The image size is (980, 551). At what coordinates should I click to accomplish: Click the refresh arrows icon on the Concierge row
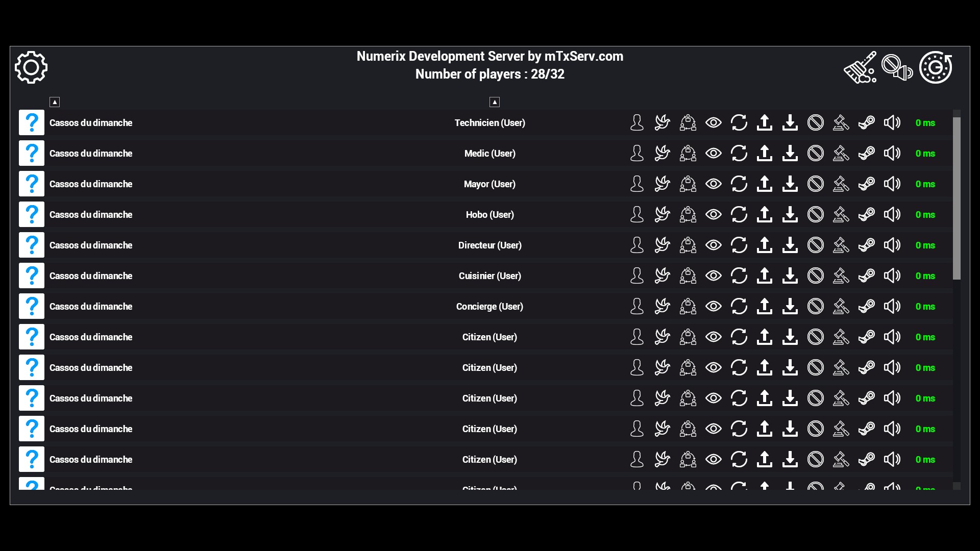coord(739,306)
